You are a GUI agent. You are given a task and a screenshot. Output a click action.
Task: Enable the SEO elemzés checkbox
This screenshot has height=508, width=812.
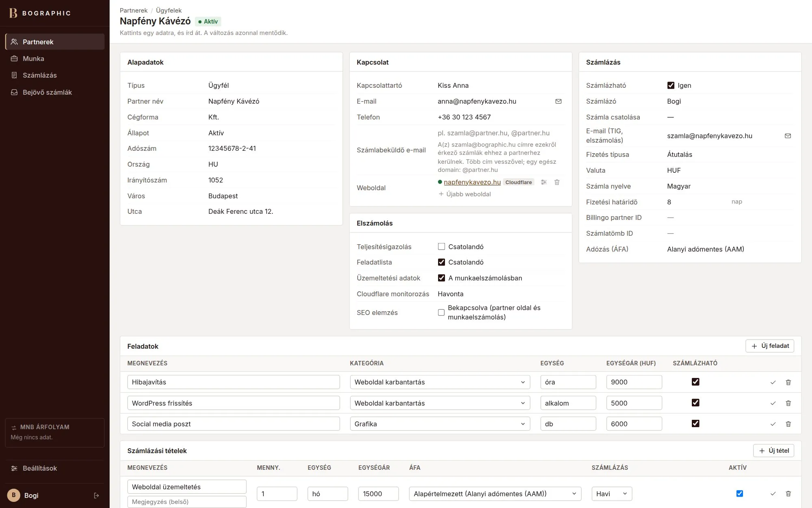tap(441, 313)
